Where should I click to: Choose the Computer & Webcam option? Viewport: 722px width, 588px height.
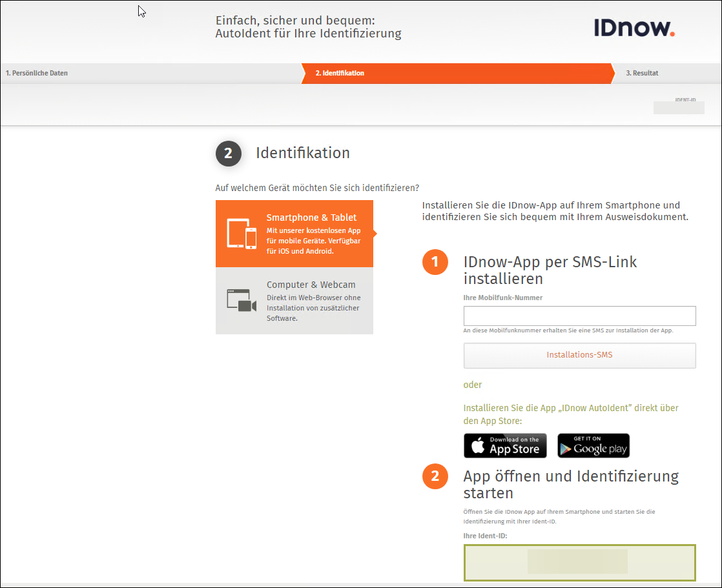(294, 301)
